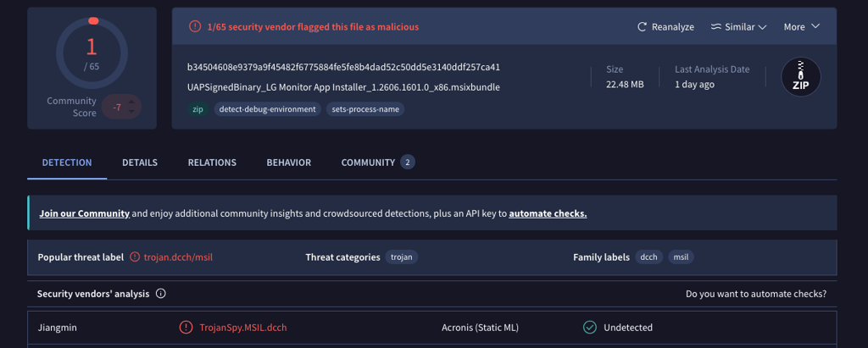Click the malicious warning icon in header

[x=195, y=26]
